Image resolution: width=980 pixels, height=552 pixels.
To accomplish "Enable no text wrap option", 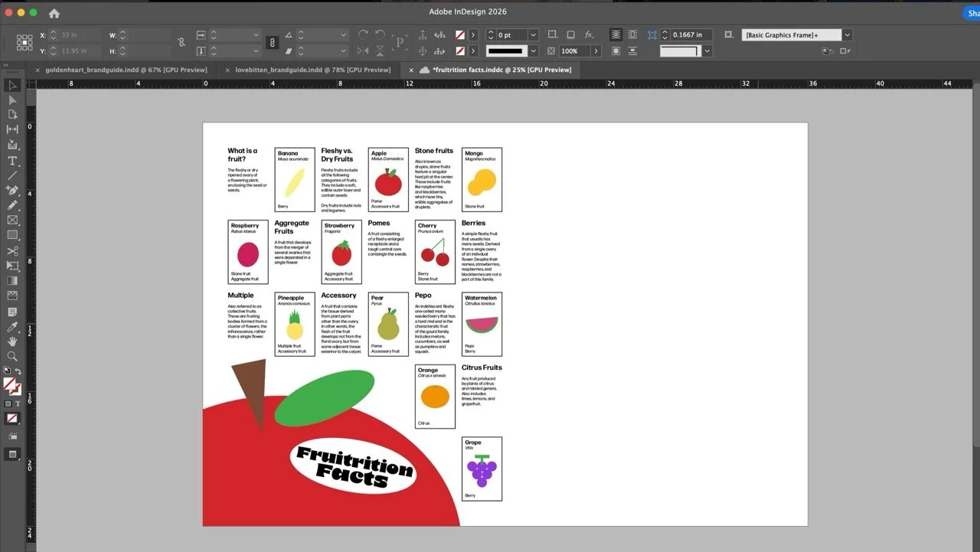I will coord(616,34).
